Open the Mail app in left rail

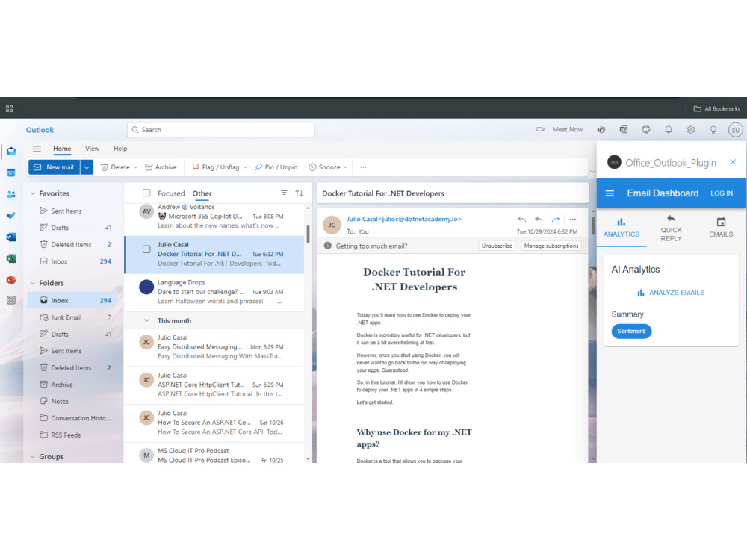pos(11,152)
